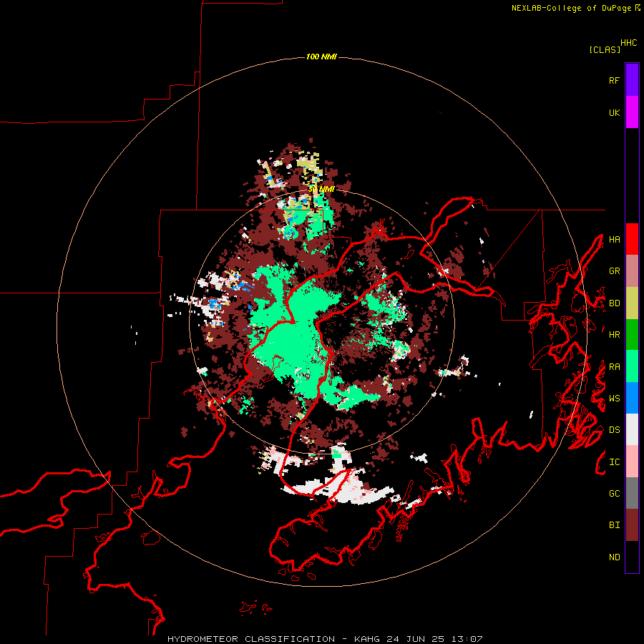Click the BD olive yellow legend swatch
The width and height of the screenshot is (644, 644).
[x=632, y=303]
